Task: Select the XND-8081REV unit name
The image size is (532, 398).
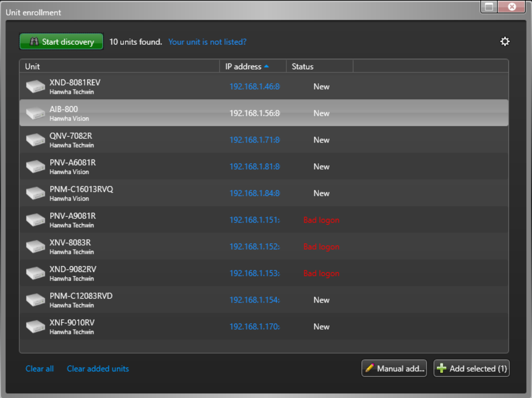Action: (x=75, y=82)
